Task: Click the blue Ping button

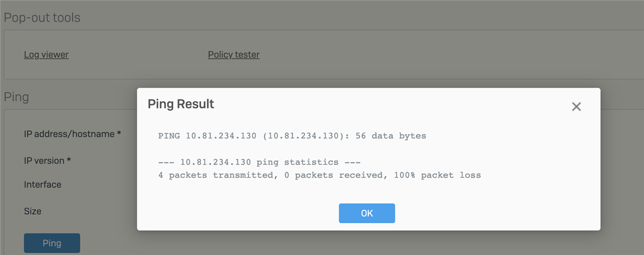Action: coord(52,243)
